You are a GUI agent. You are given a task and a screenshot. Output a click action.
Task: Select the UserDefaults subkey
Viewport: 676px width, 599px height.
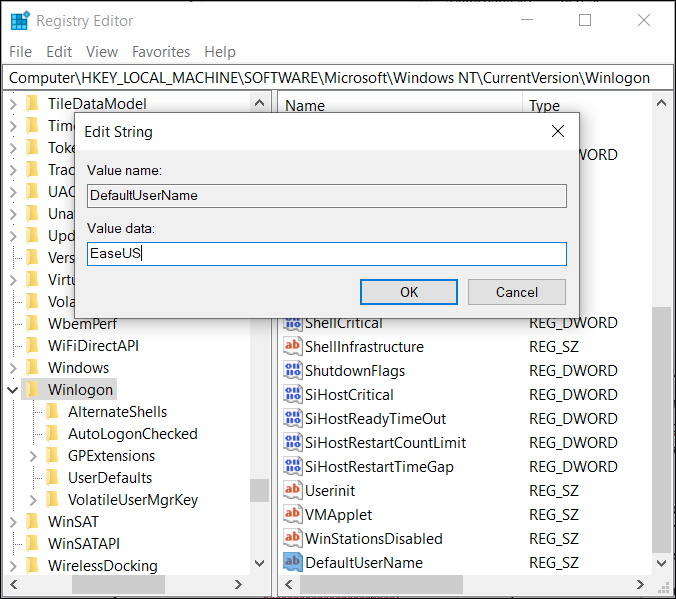[110, 477]
